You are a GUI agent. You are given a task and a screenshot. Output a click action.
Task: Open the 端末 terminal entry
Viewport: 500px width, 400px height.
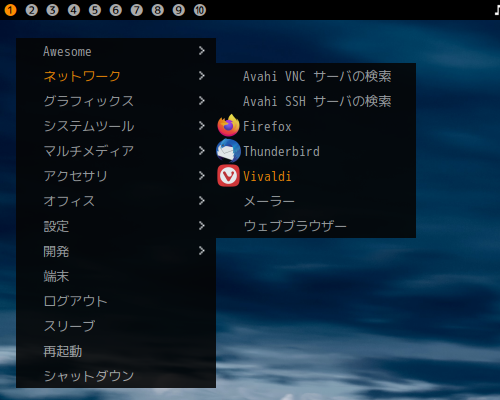coord(116,276)
